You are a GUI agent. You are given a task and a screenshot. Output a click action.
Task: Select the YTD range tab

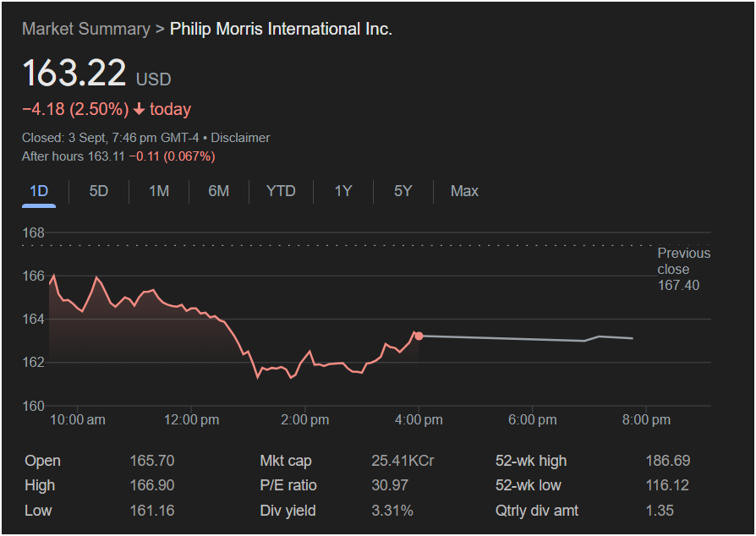pyautogui.click(x=281, y=191)
